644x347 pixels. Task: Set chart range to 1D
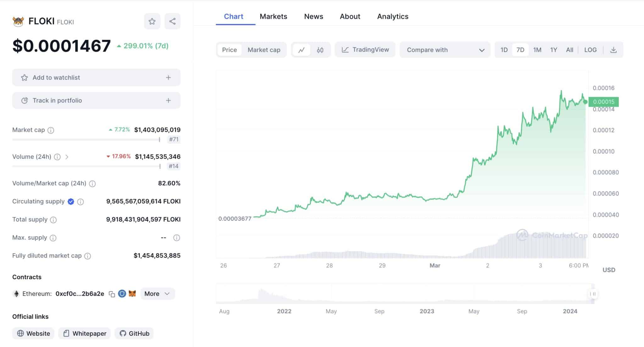tap(504, 50)
